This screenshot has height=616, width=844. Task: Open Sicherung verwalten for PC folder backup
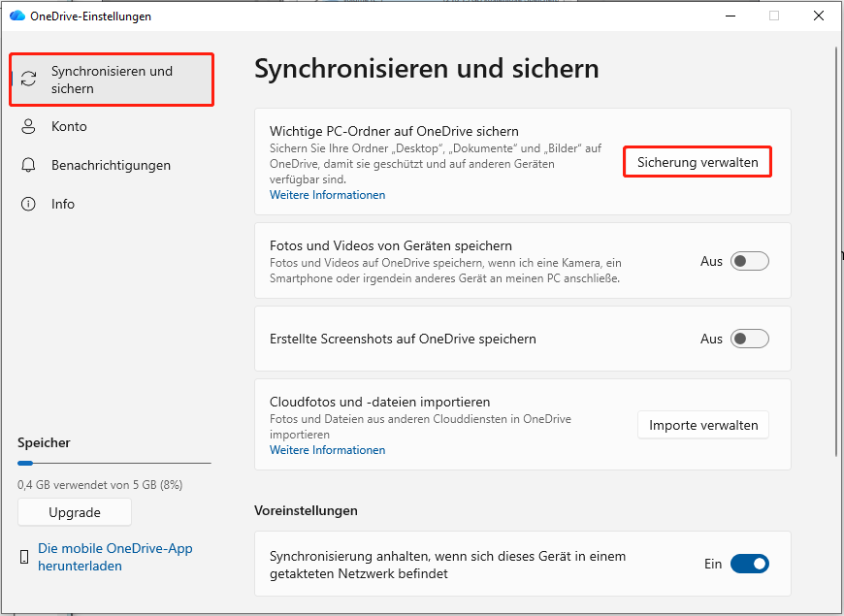click(x=697, y=161)
